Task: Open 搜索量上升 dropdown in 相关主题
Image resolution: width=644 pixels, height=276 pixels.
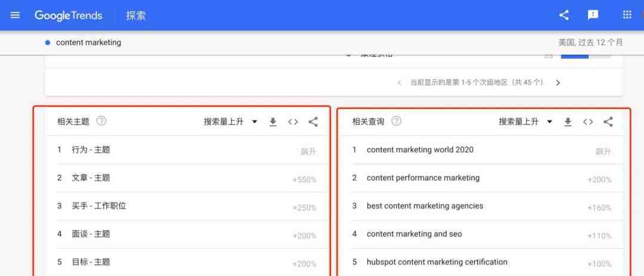Action: point(230,122)
